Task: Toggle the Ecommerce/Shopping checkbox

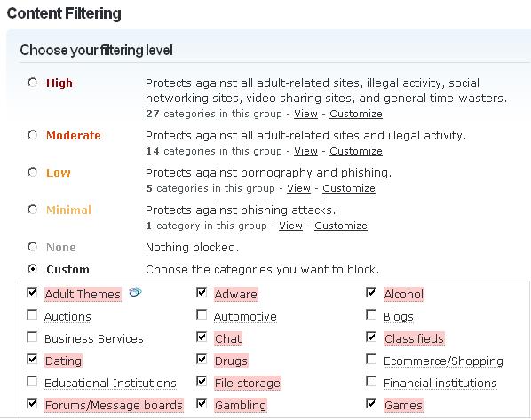Action: (x=371, y=359)
